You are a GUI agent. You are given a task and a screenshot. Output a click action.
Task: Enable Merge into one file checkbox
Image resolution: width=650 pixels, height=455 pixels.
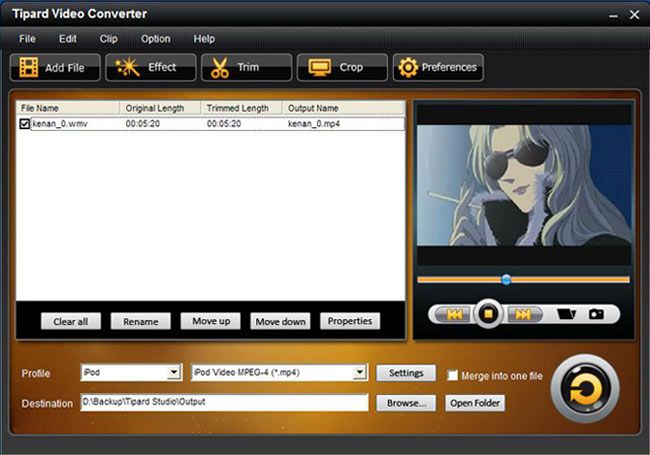click(x=452, y=375)
